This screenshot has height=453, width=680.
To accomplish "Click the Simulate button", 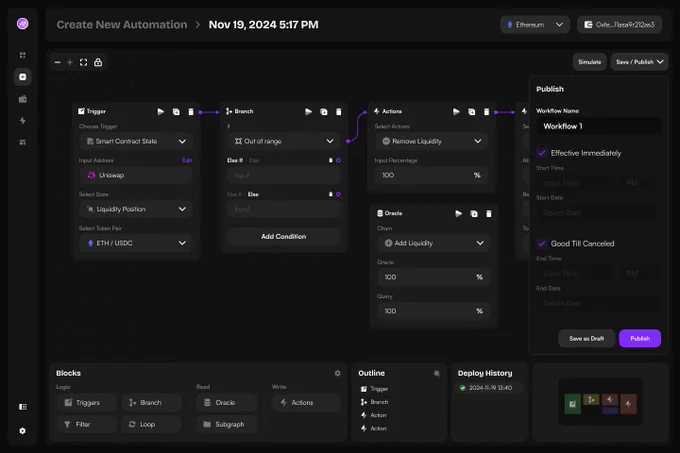I will 589,62.
